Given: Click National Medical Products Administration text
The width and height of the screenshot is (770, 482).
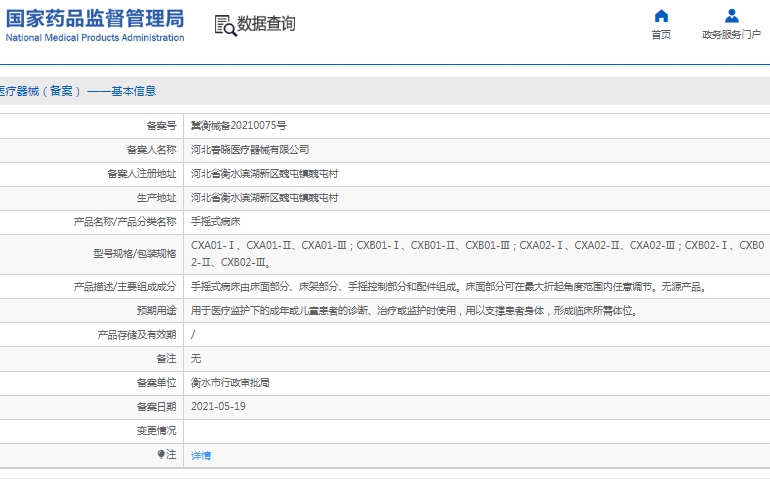Looking at the screenshot, I should point(95,38).
